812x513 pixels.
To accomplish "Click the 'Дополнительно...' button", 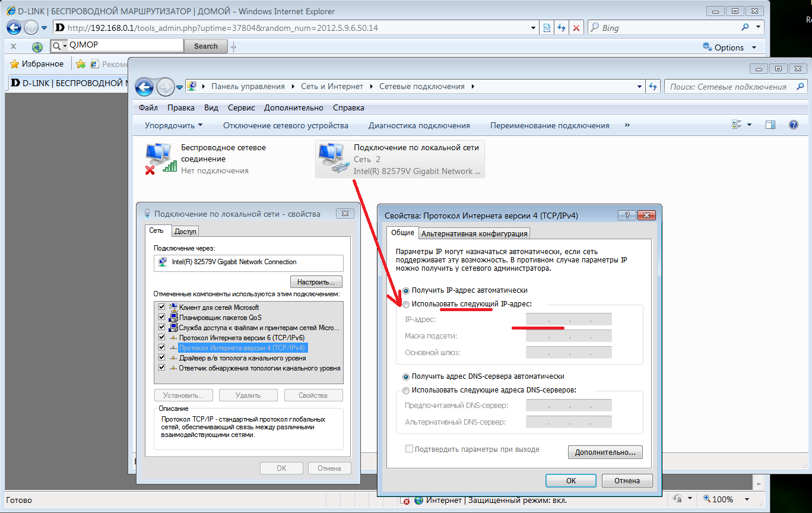I will (x=605, y=452).
